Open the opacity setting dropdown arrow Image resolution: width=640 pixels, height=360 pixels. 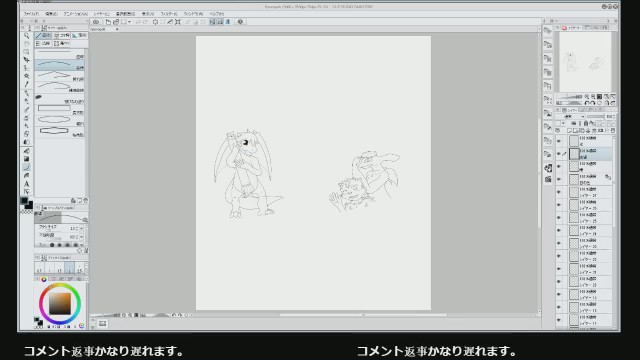click(x=82, y=237)
